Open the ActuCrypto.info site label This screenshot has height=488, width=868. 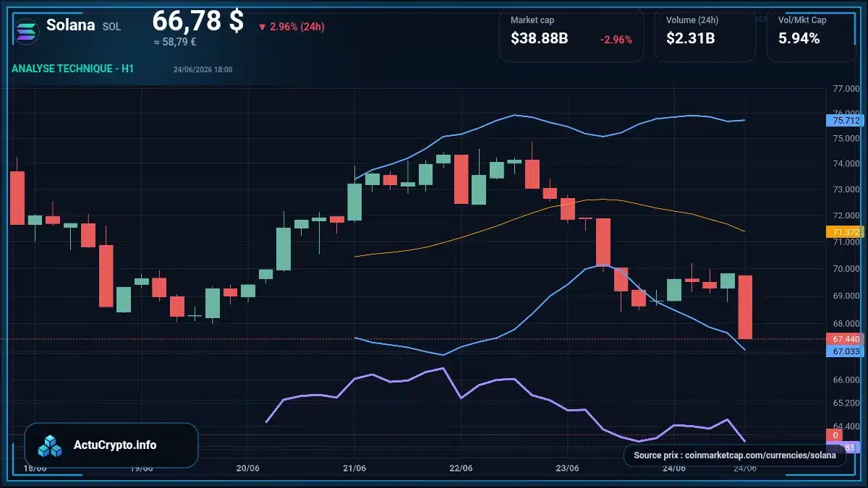[115, 445]
